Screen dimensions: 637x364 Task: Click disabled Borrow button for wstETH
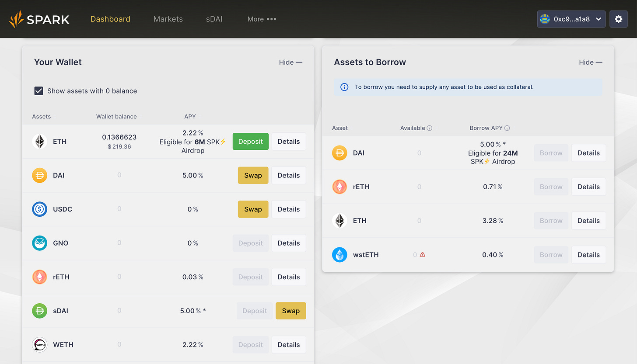[551, 255]
